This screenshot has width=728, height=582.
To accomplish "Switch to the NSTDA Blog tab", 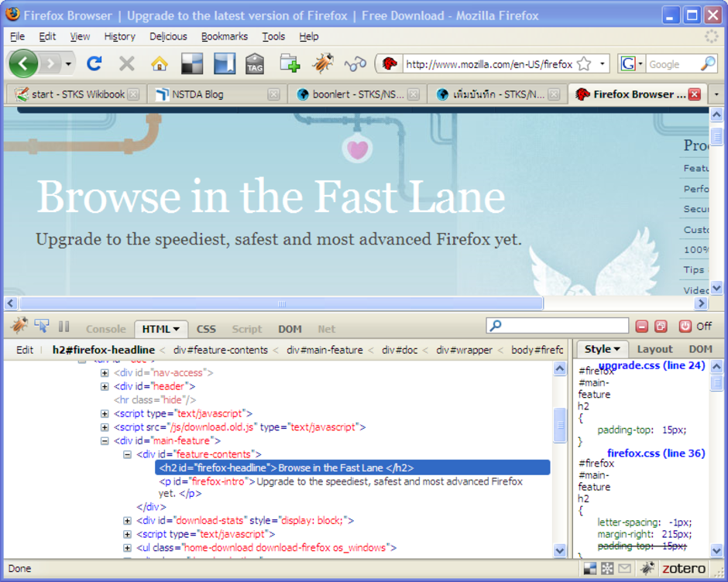I will (x=216, y=94).
